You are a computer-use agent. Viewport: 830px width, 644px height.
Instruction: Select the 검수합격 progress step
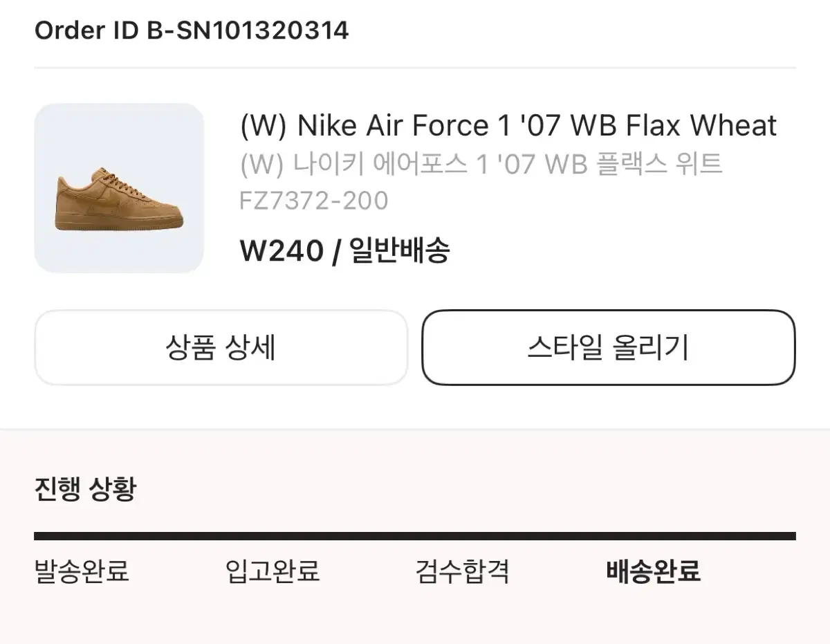tap(463, 572)
